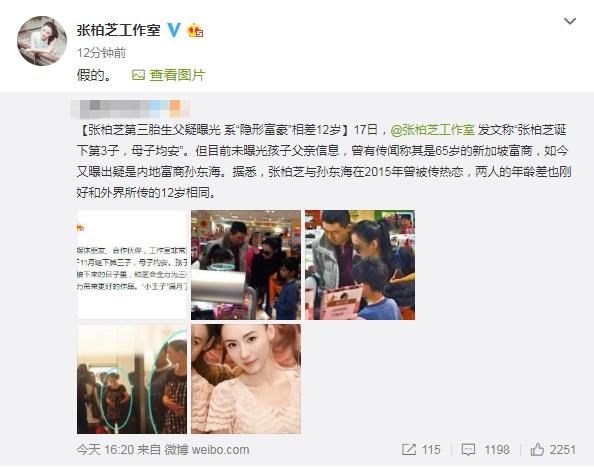Open the post options chevron dropdown

[570, 21]
